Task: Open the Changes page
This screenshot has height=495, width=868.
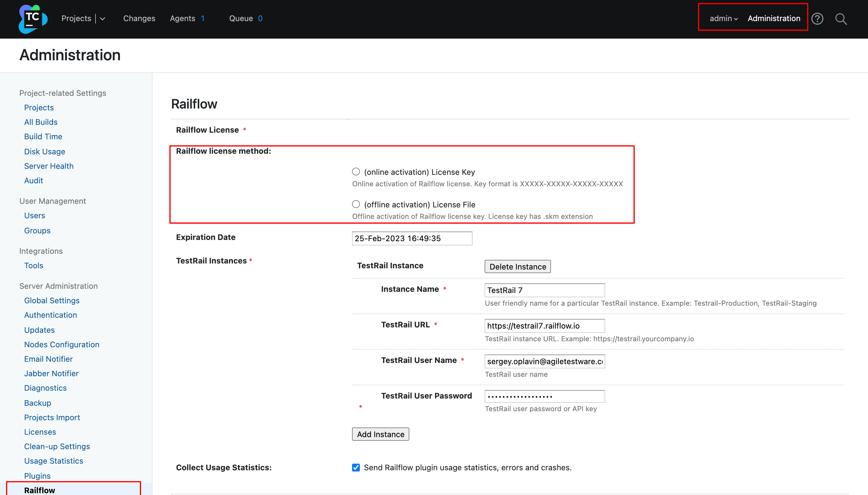Action: tap(139, 18)
